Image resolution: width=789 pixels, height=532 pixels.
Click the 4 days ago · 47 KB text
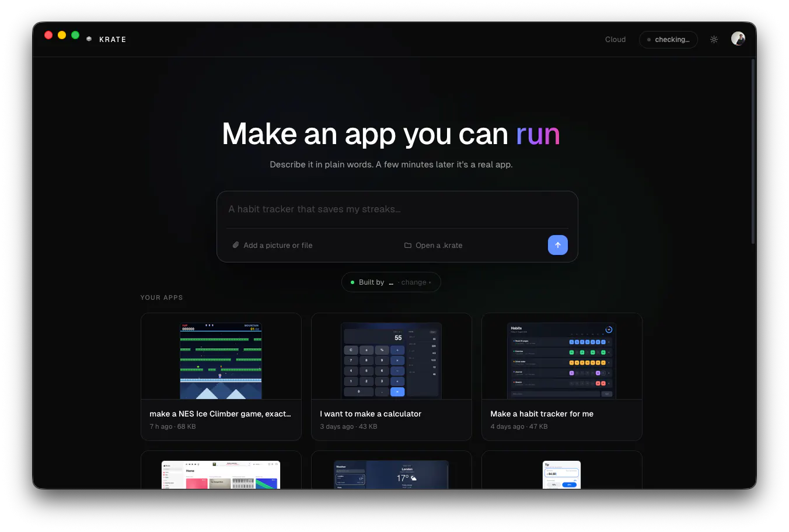(519, 426)
